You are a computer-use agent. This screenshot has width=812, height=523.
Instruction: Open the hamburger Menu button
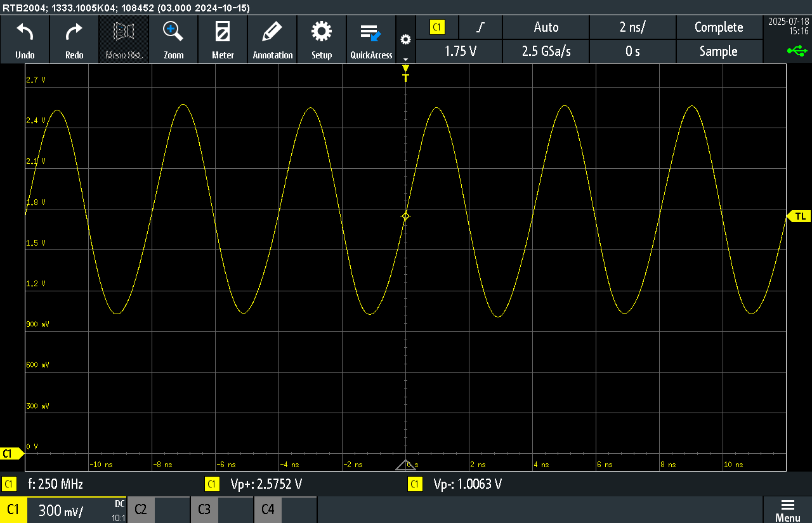(x=787, y=510)
